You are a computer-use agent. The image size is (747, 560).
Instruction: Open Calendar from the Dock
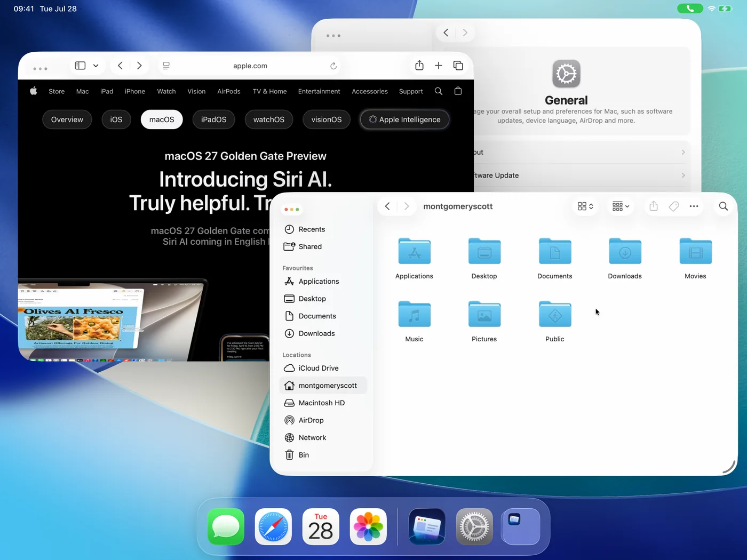[321, 526]
